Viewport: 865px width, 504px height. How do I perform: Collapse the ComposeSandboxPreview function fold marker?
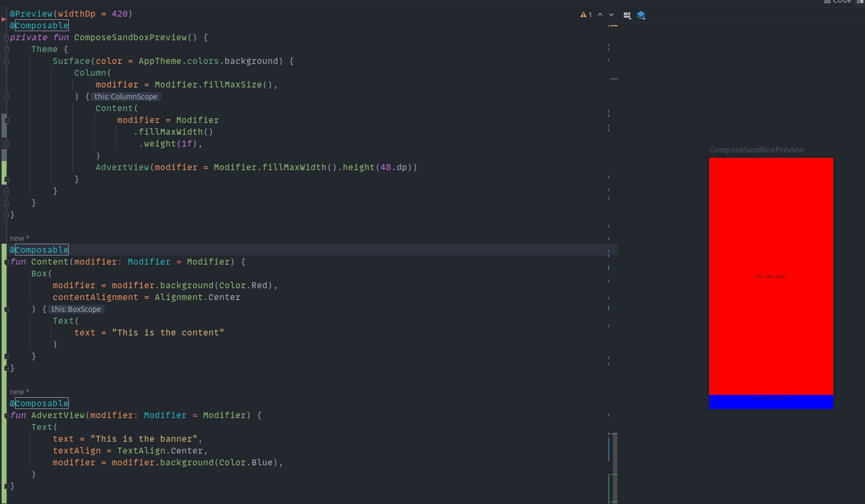point(6,38)
